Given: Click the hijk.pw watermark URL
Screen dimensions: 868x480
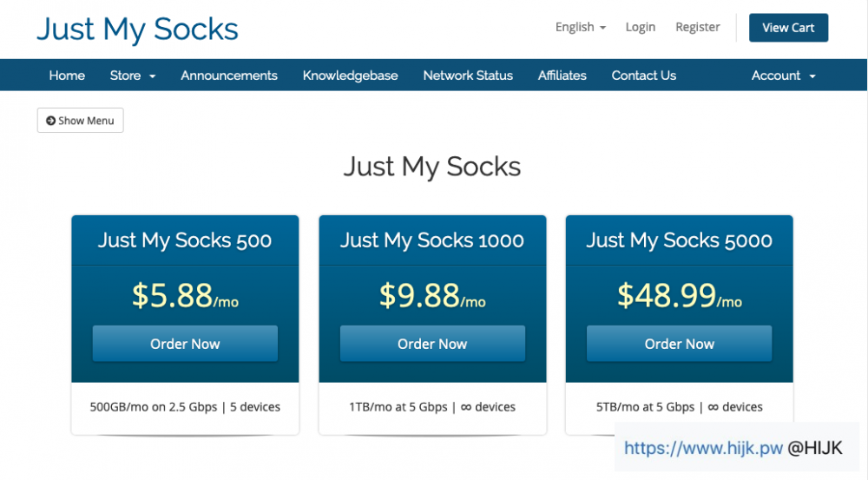Looking at the screenshot, I should point(702,448).
